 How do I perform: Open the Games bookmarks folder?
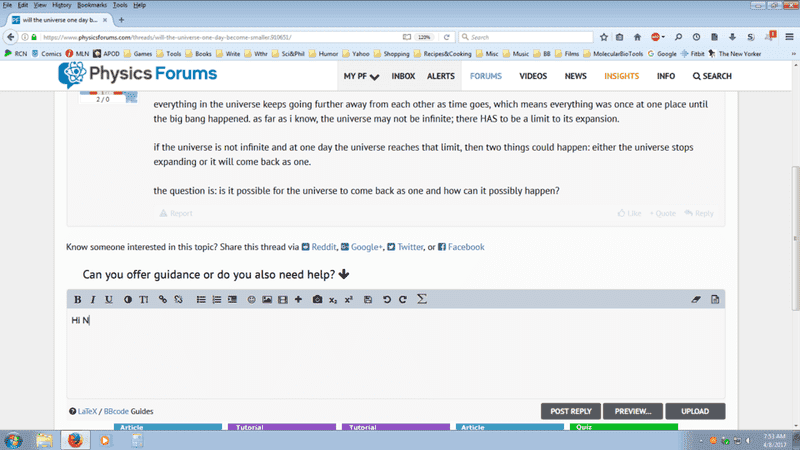click(x=141, y=53)
